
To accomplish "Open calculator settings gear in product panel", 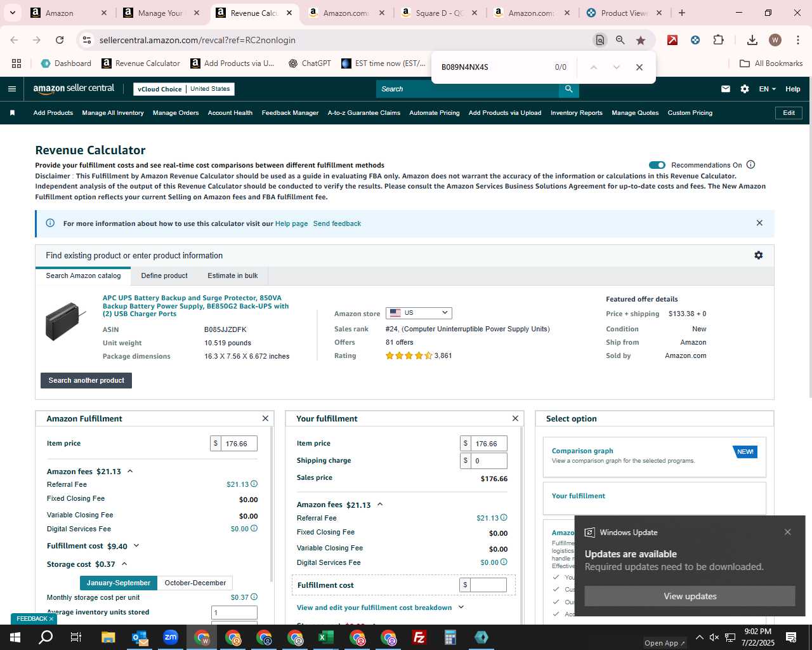I will pos(759,255).
